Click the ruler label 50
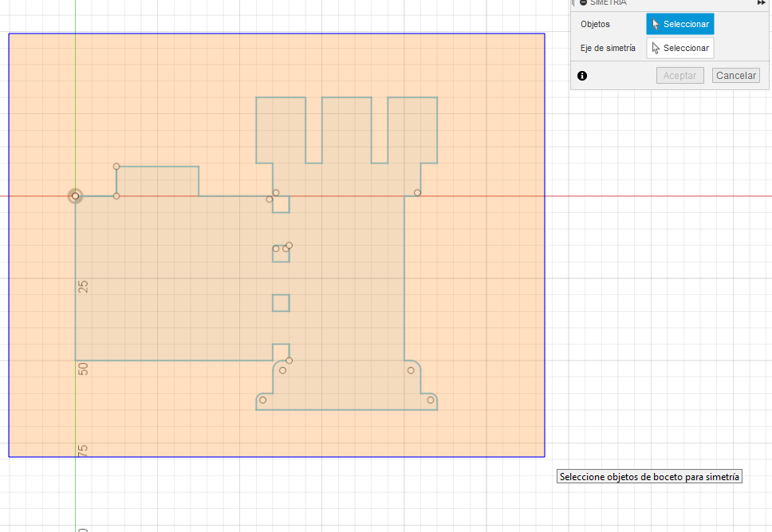The image size is (772, 532). [83, 369]
